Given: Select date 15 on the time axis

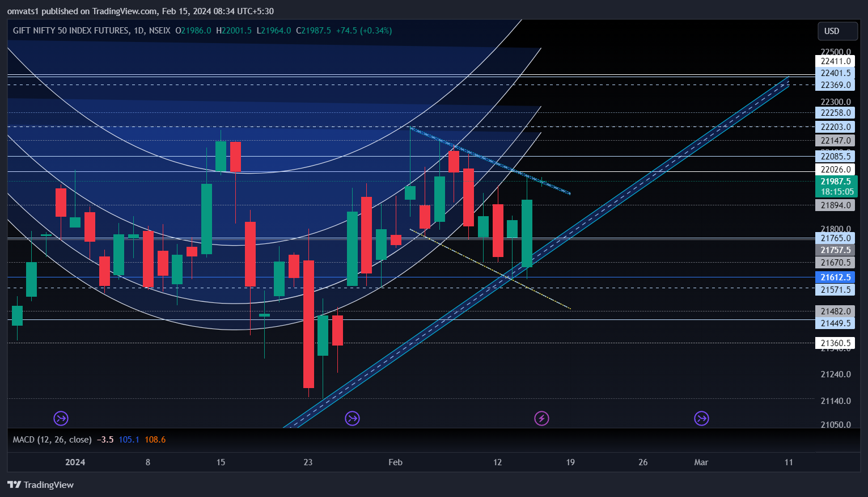Looking at the screenshot, I should [221, 462].
